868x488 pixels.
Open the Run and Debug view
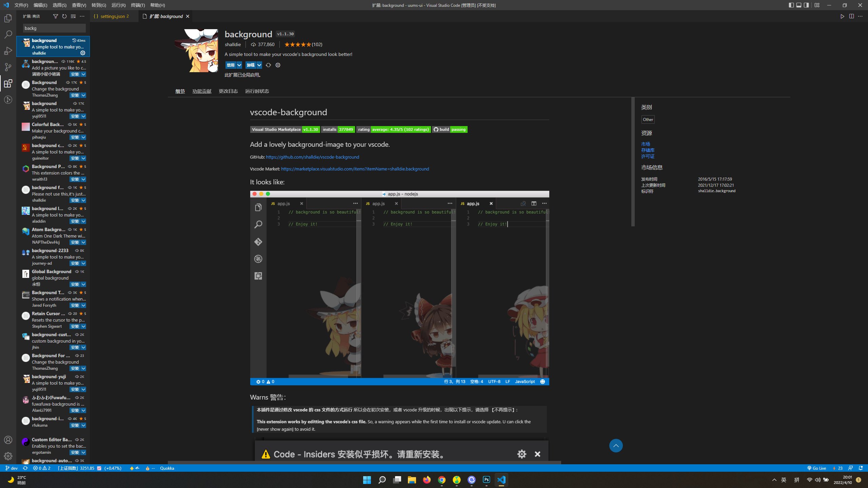point(8,50)
